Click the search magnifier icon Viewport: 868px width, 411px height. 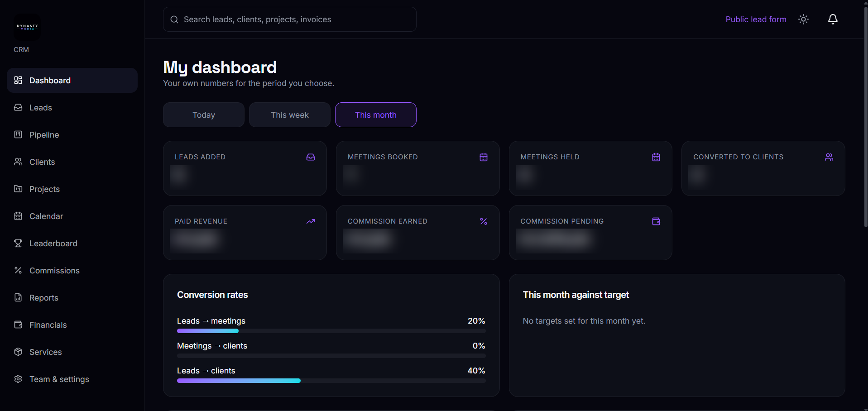[174, 19]
